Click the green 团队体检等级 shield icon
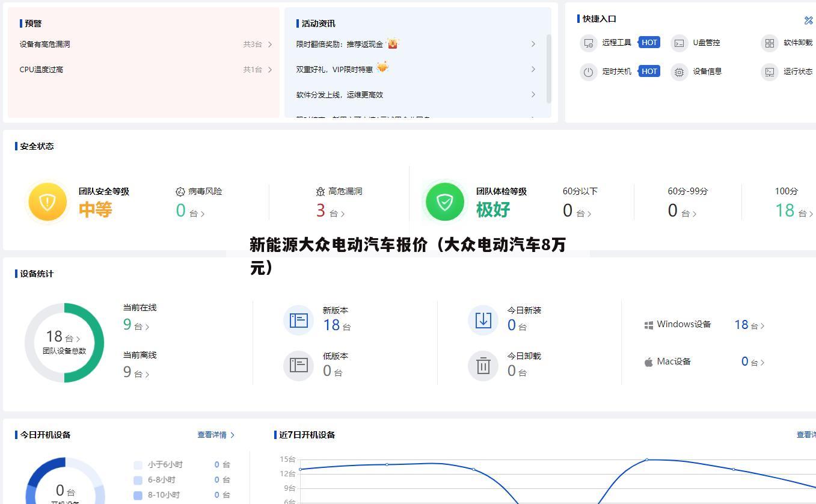 pos(445,201)
